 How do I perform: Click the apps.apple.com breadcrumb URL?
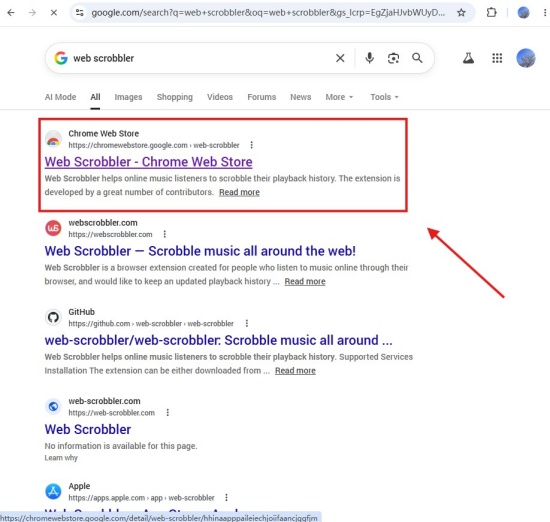141,498
